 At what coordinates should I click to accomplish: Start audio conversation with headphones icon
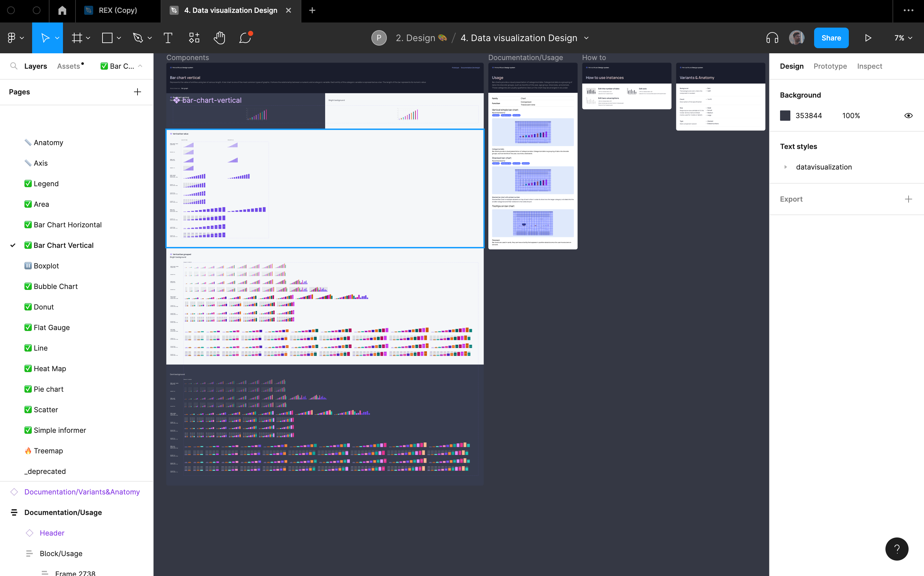pos(772,38)
